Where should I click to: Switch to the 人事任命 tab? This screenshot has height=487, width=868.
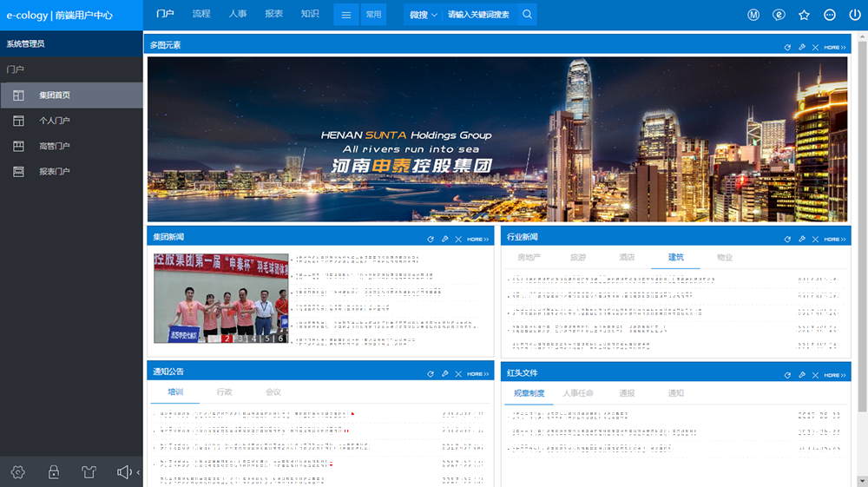click(578, 393)
